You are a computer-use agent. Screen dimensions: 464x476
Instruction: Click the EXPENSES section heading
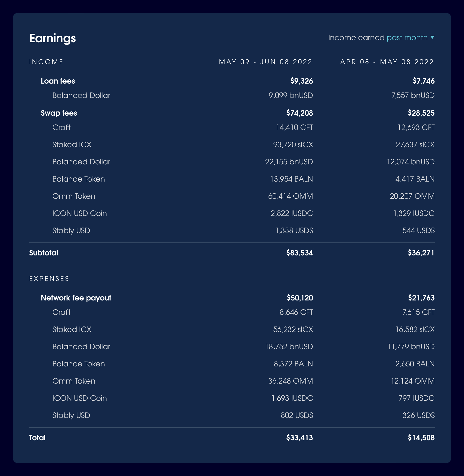(x=49, y=278)
